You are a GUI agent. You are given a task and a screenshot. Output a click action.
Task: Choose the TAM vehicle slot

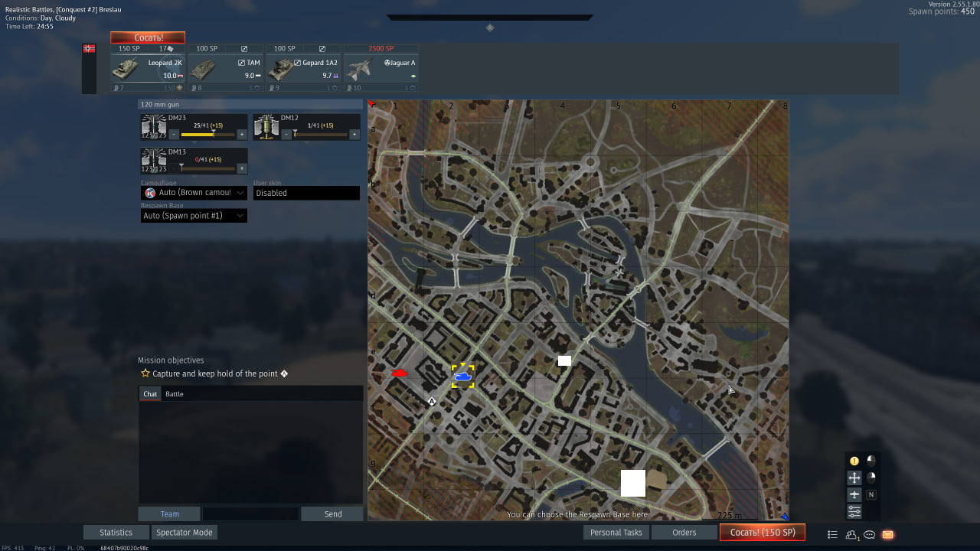[226, 68]
